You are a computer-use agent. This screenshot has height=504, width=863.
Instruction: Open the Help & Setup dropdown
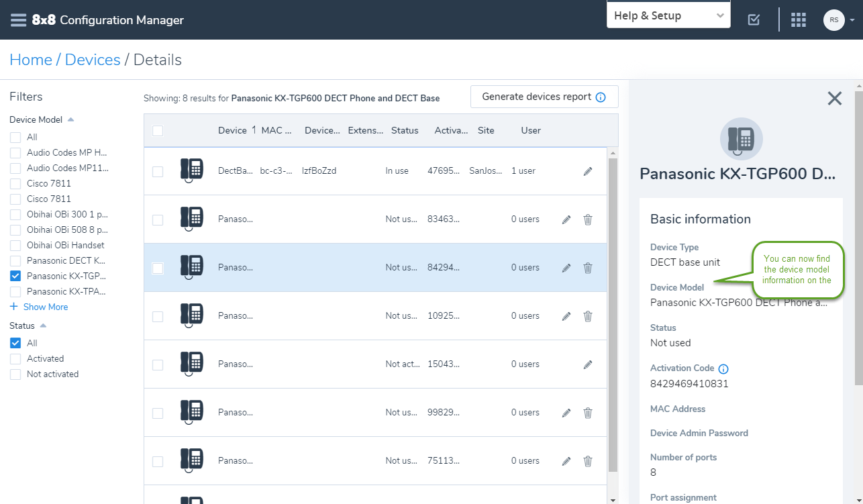point(668,15)
